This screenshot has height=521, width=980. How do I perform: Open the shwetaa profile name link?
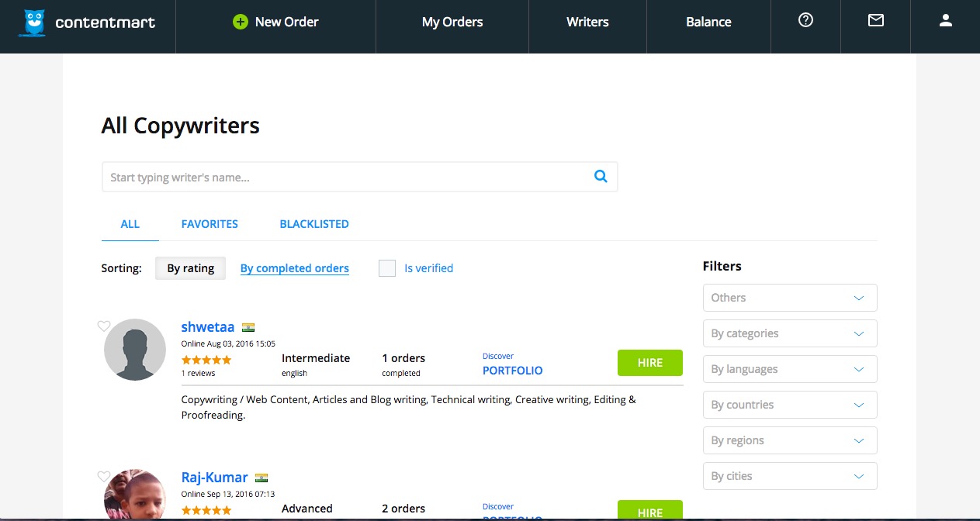pyautogui.click(x=208, y=327)
